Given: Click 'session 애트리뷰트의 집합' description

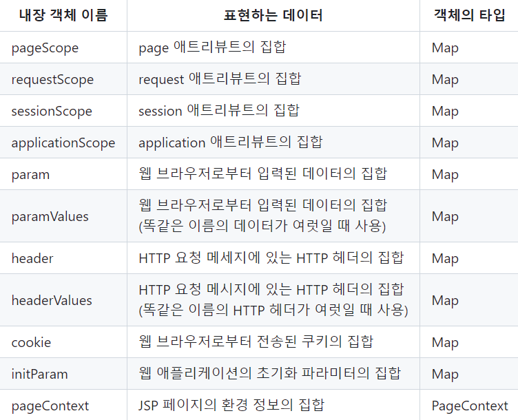Looking at the screenshot, I should (x=218, y=111).
